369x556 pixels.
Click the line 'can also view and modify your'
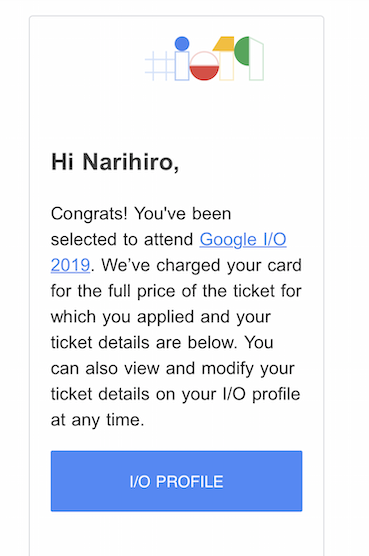click(173, 369)
